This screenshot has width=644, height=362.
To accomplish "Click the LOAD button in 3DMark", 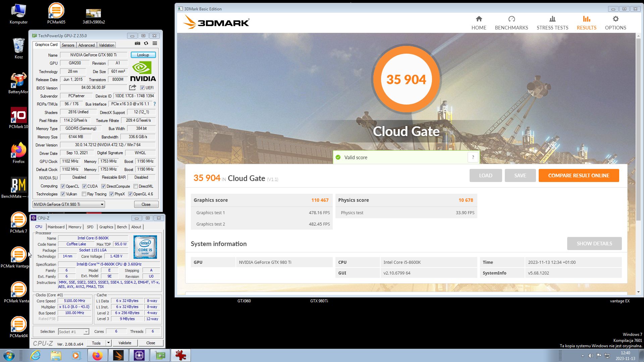I will pyautogui.click(x=486, y=176).
